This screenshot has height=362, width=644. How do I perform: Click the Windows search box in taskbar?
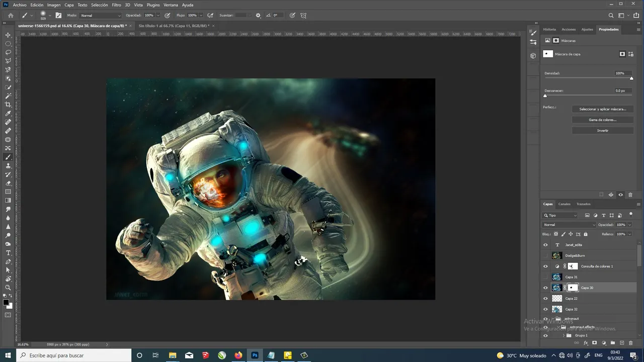[x=73, y=355]
